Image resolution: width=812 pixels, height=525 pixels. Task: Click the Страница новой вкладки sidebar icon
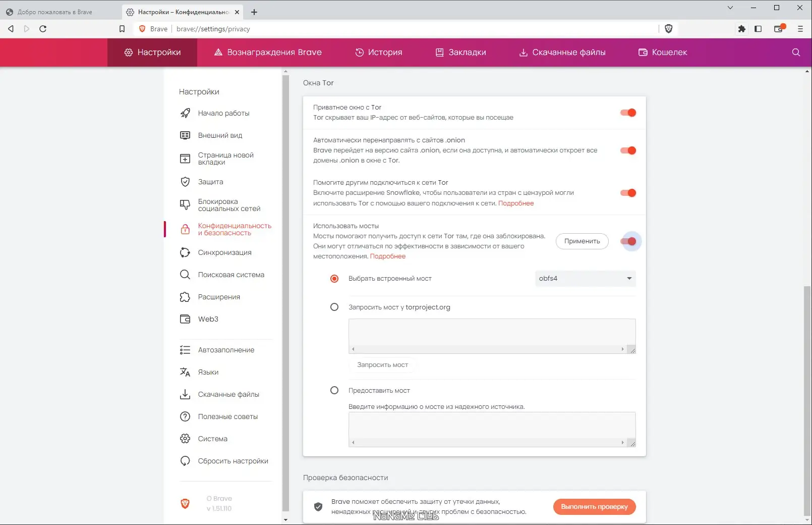(x=185, y=159)
